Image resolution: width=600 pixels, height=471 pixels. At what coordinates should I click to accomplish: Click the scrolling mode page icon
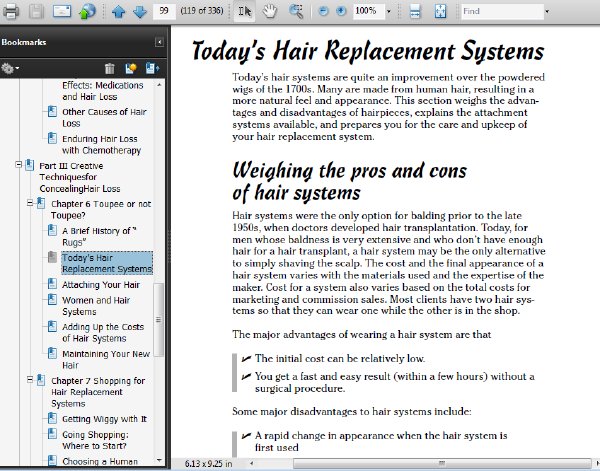pyautogui.click(x=415, y=11)
